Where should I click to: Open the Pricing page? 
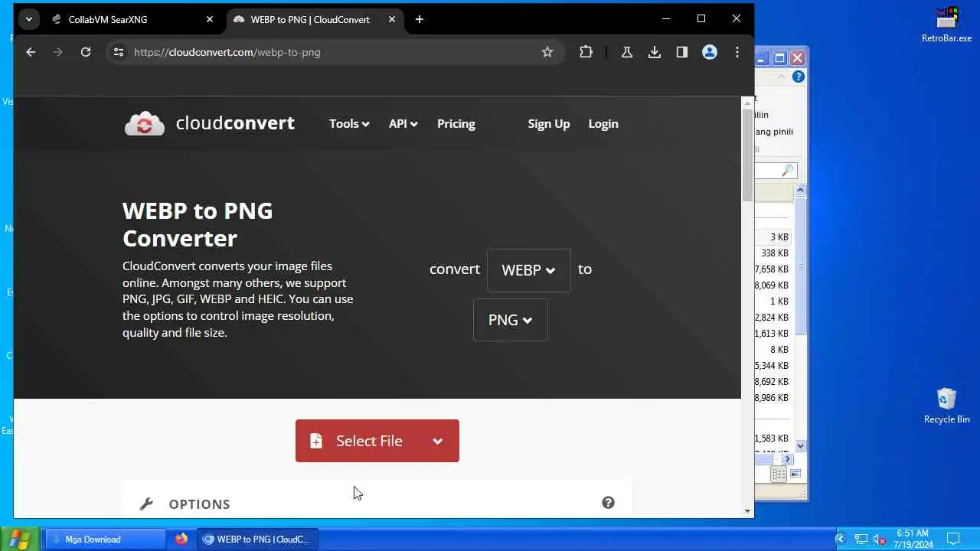pos(456,124)
